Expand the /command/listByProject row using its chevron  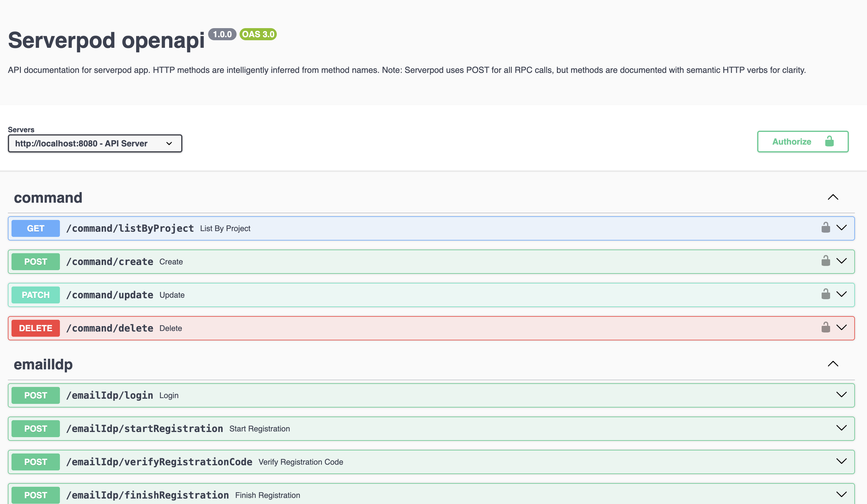tap(841, 228)
